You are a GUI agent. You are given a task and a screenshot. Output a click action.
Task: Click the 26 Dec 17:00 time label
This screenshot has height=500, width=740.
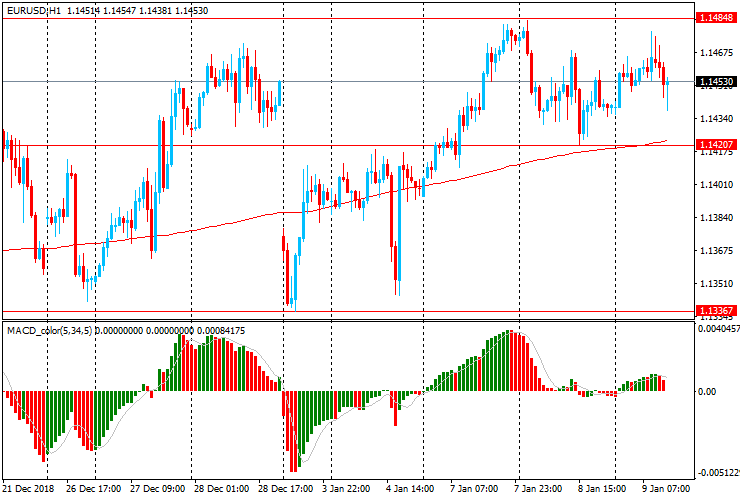coord(94,490)
